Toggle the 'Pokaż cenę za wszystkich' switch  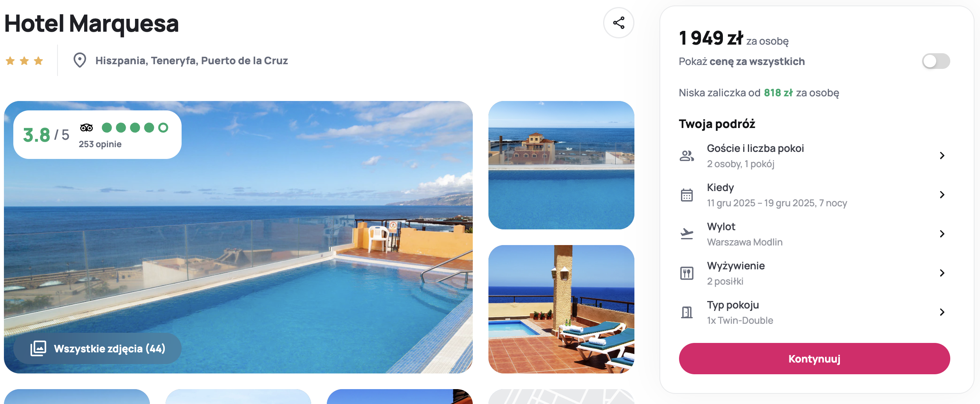pyautogui.click(x=936, y=61)
